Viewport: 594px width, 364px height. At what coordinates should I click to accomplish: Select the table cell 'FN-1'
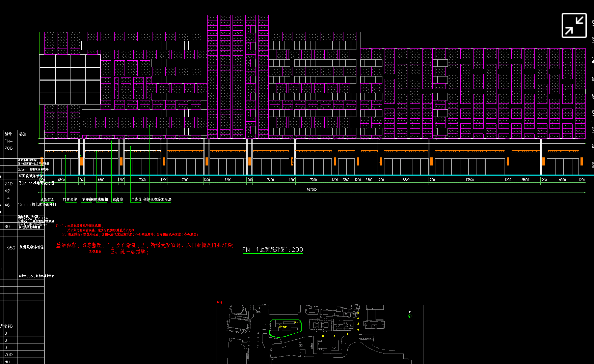[x=10, y=141]
